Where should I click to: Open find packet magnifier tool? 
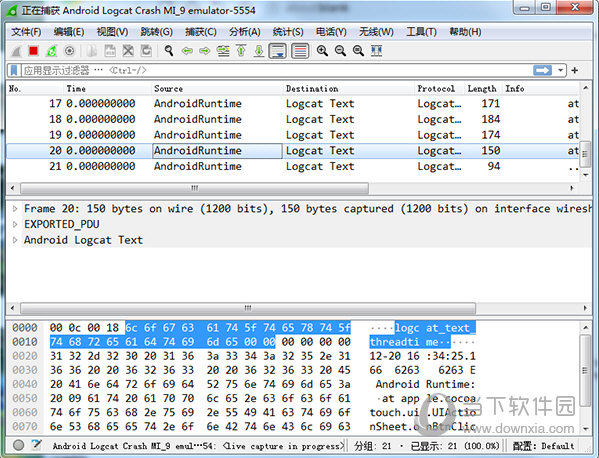coord(169,51)
